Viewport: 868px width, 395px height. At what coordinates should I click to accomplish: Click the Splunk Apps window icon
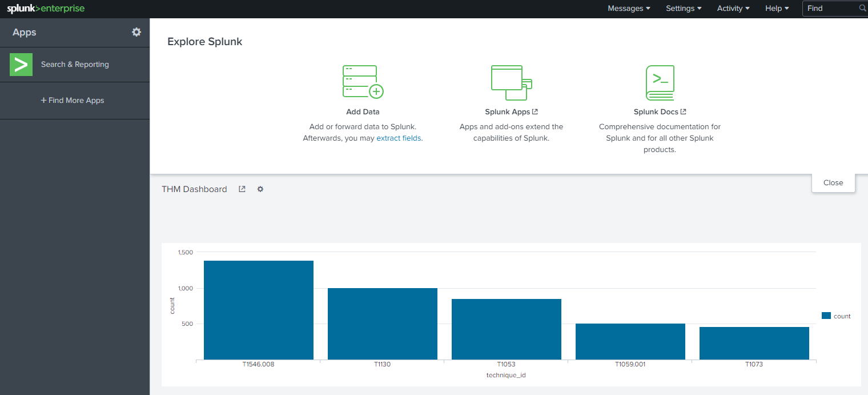coord(511,82)
